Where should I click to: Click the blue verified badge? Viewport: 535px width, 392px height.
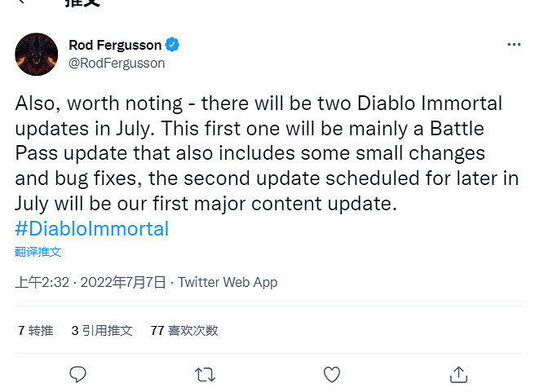click(173, 45)
